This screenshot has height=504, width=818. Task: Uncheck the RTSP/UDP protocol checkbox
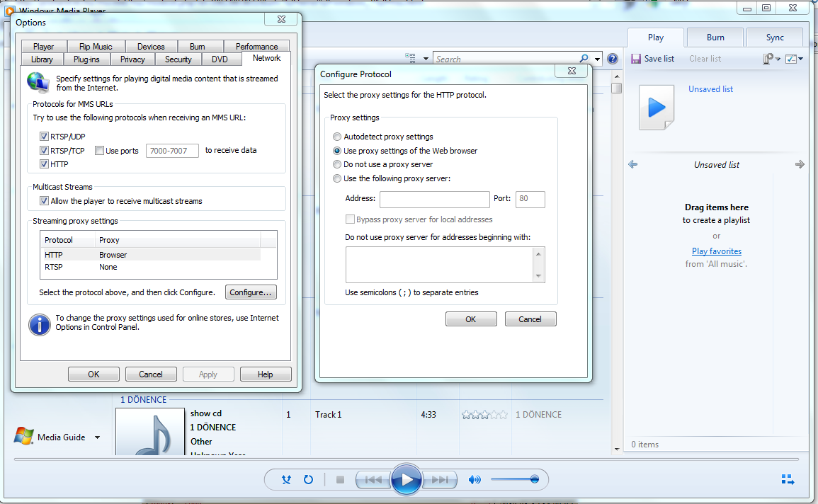point(45,137)
